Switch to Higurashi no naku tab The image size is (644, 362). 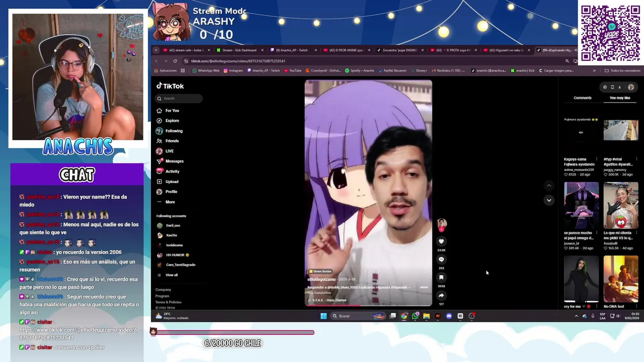506,50
